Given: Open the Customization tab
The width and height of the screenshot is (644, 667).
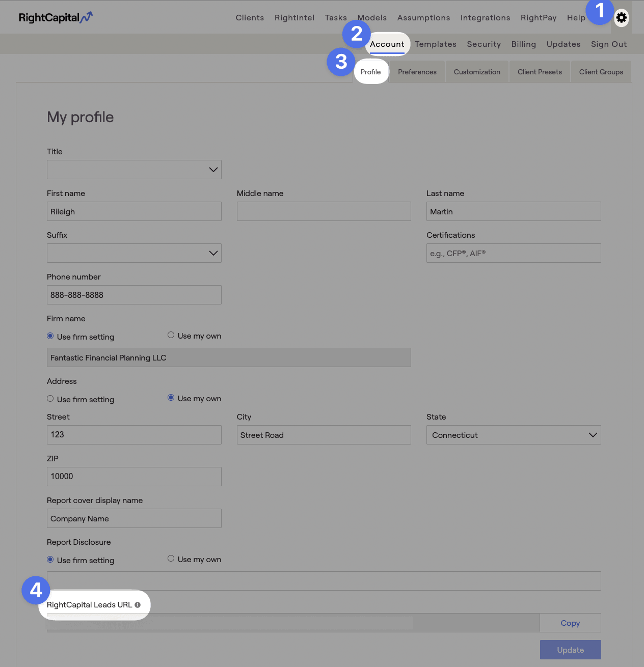Looking at the screenshot, I should coord(477,72).
